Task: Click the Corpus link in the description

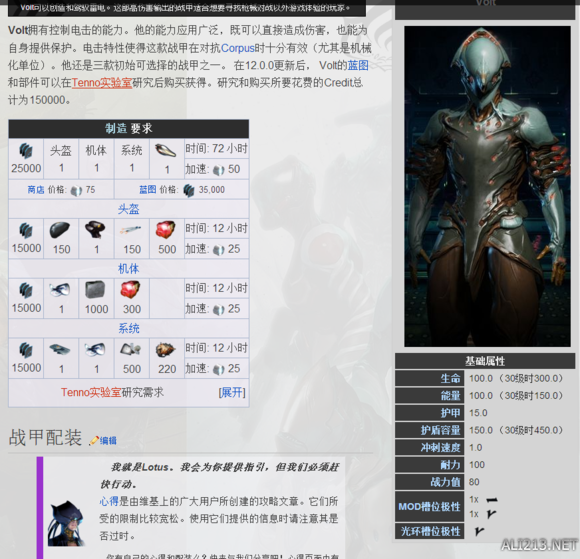Action: 238,48
